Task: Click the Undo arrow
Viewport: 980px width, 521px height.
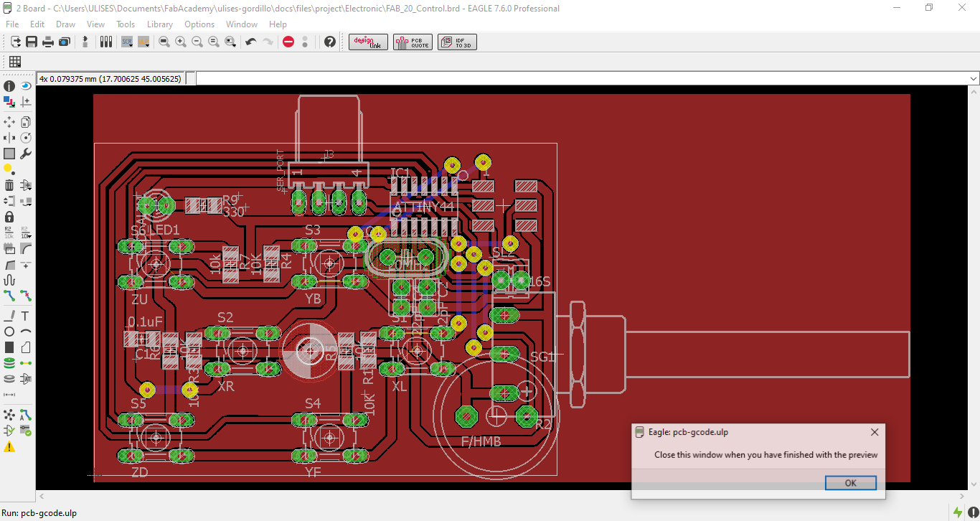Action: coord(250,42)
